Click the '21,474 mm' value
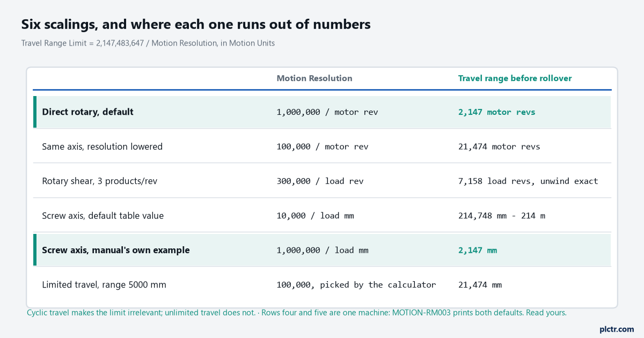 click(x=480, y=284)
